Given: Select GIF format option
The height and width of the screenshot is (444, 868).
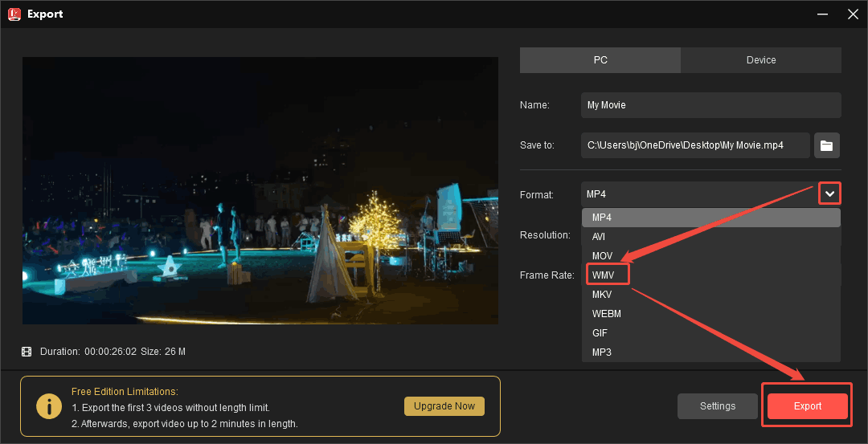Looking at the screenshot, I should coord(600,333).
